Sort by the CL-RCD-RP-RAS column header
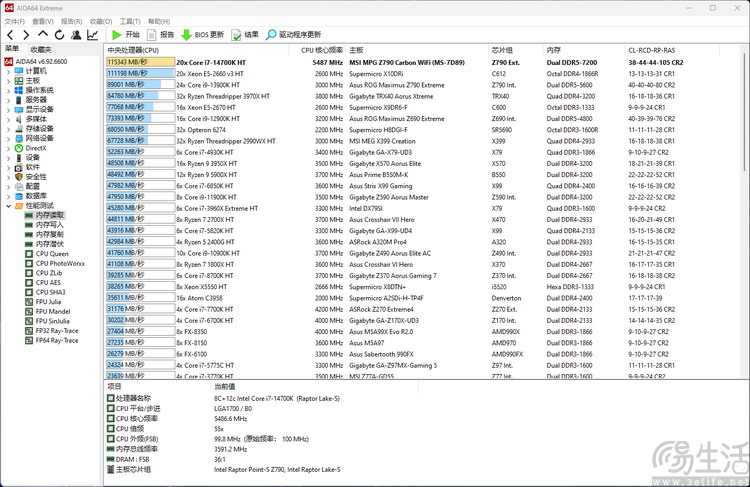Screen dimensions: 750x487 671,50
